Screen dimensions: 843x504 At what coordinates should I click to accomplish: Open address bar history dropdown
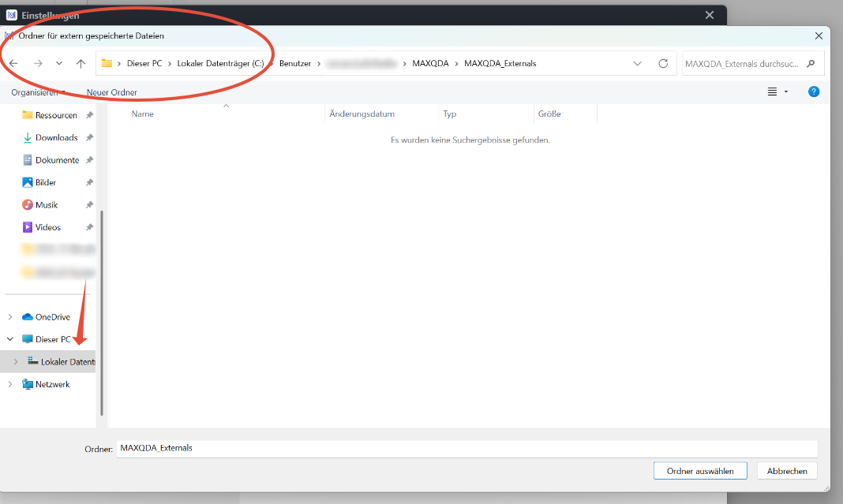click(637, 63)
